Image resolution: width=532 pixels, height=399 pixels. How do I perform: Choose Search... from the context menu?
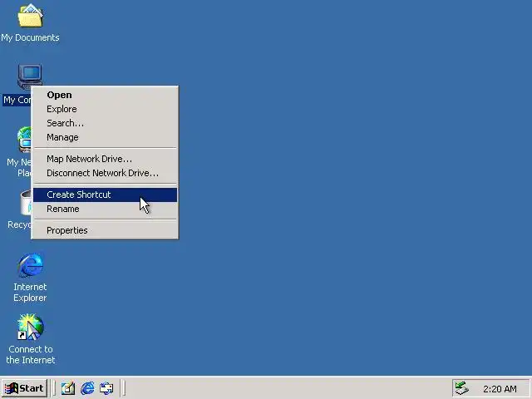click(x=105, y=123)
